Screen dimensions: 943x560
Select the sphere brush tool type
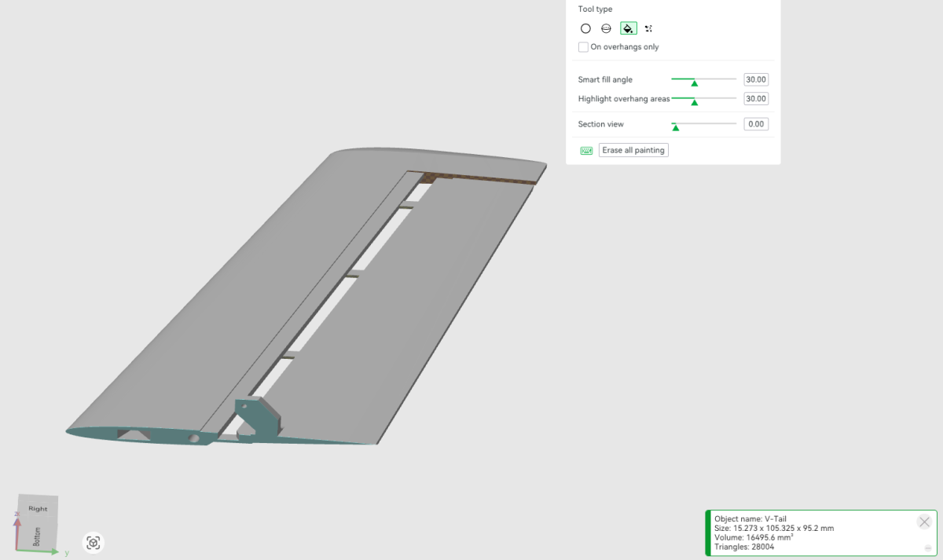point(606,28)
